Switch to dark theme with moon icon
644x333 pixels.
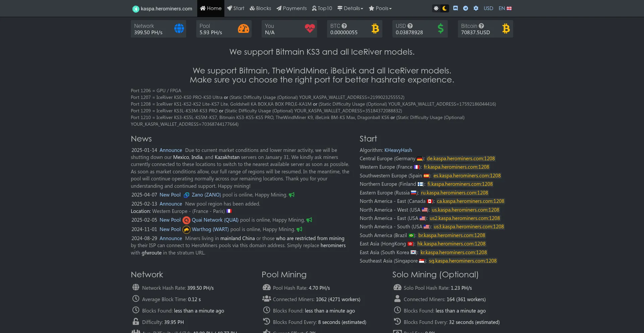[445, 8]
